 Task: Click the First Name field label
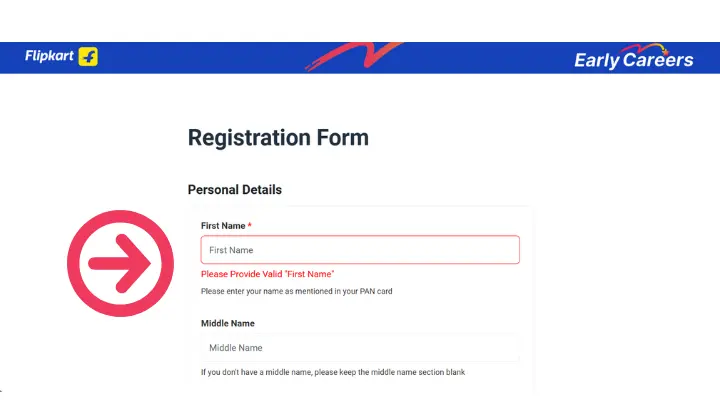pyautogui.click(x=223, y=226)
